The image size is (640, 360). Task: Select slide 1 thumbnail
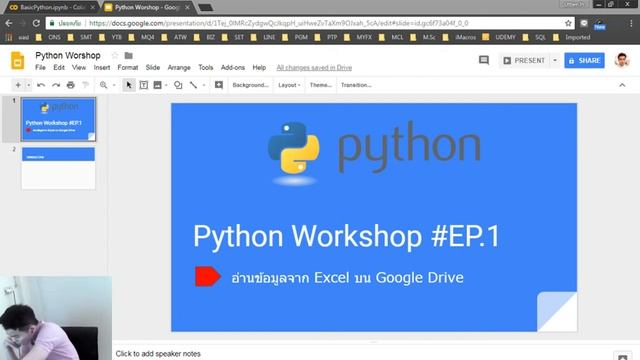click(58, 119)
